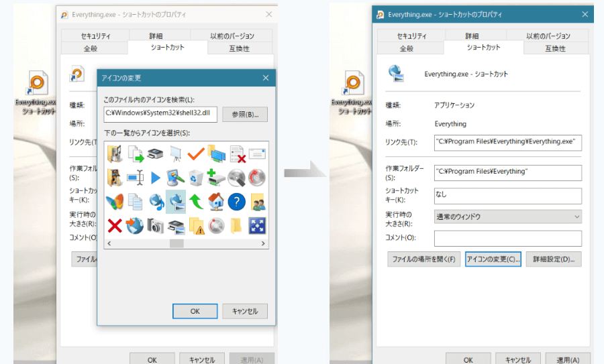Close the アイコンの変更 dialog
Image resolution: width=604 pixels, height=364 pixels.
pos(266,78)
